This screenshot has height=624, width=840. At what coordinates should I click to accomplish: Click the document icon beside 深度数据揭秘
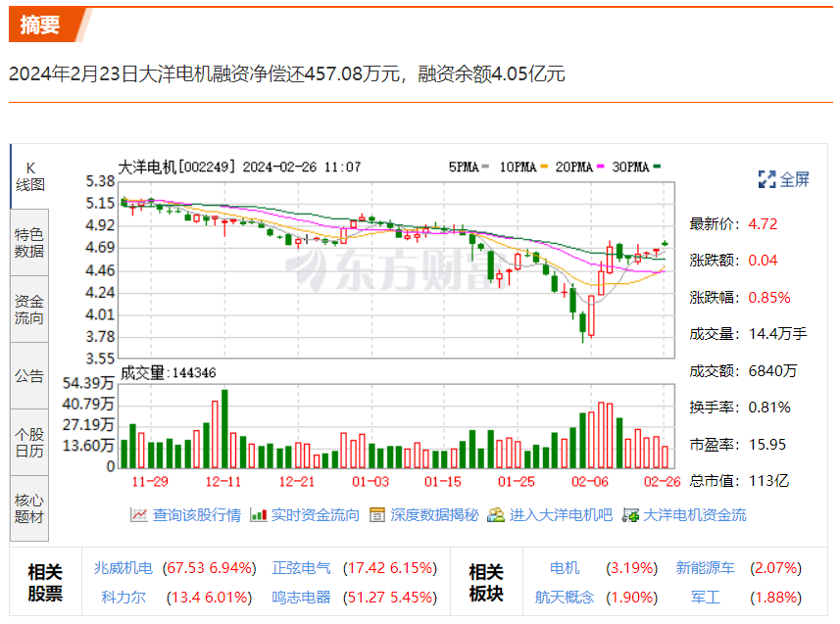tap(377, 515)
